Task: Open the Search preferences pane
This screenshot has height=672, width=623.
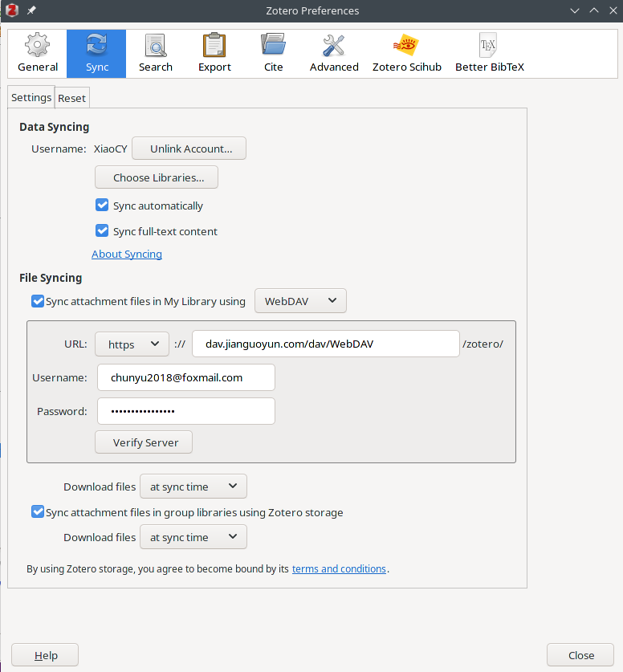Action: coord(156,54)
